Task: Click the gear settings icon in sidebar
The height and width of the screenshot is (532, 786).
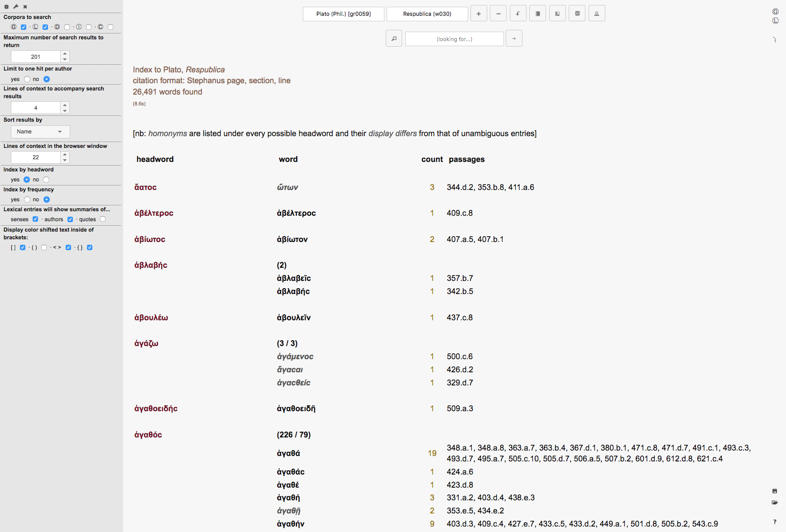Action: coord(6,7)
